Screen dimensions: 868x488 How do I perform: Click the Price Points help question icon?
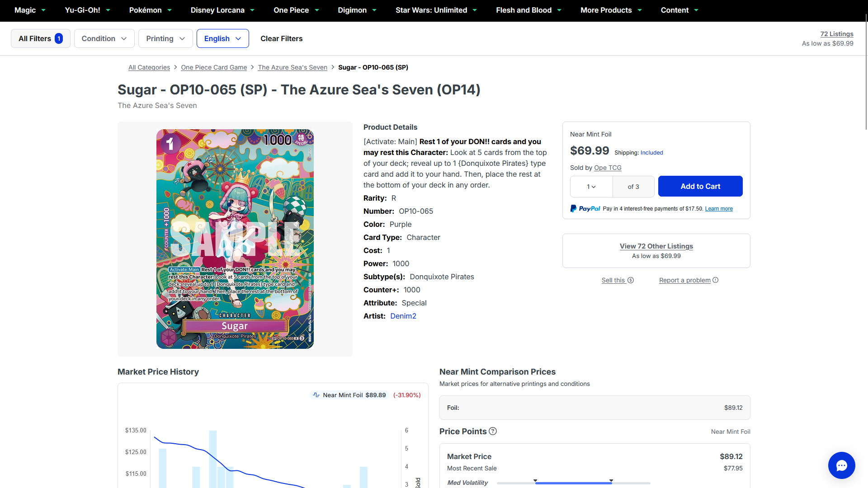(493, 431)
